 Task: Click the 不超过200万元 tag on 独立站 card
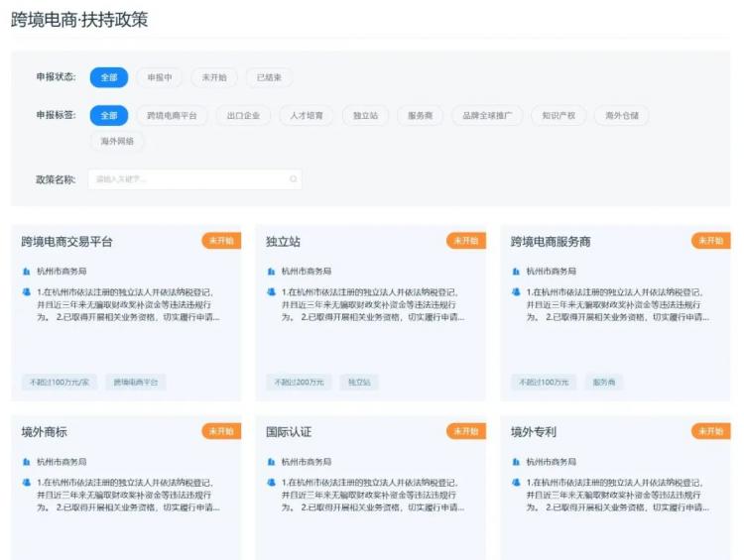299,382
